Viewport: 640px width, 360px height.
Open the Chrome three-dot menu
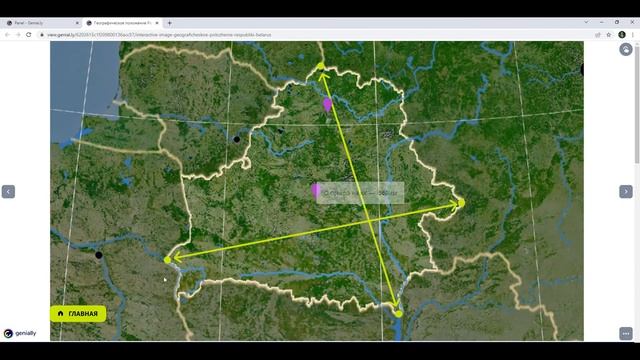(633, 35)
